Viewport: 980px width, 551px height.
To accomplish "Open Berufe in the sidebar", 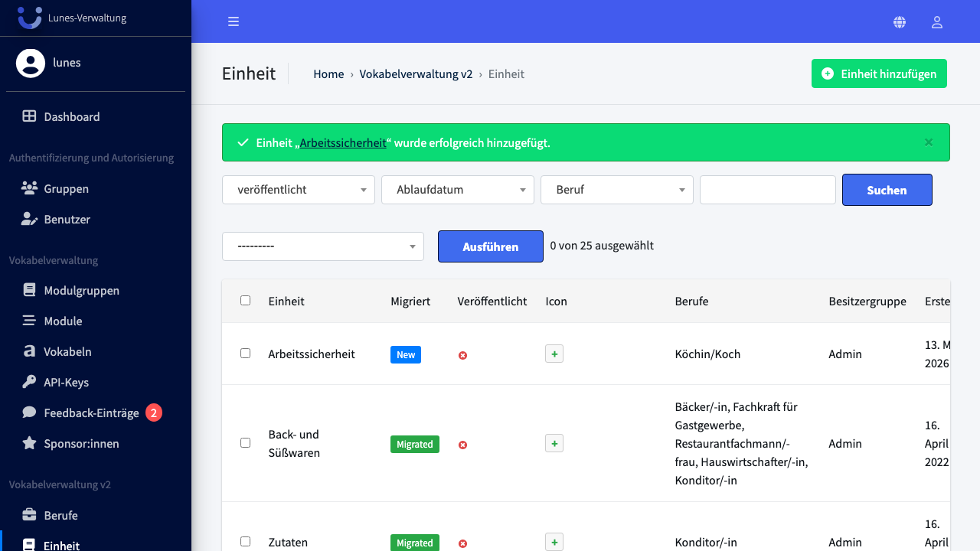I will pyautogui.click(x=96, y=515).
